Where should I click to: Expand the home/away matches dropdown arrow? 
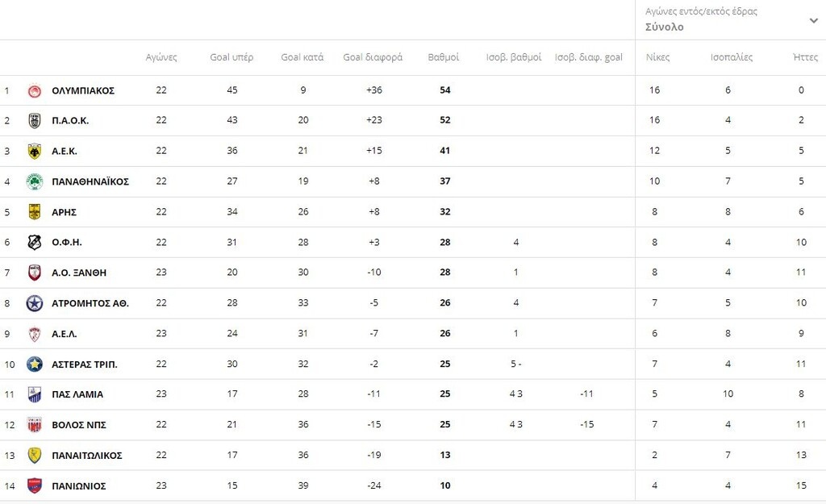[813, 20]
